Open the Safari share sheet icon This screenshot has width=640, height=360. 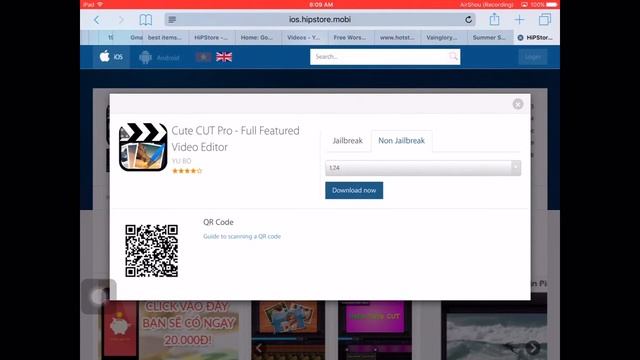click(494, 19)
